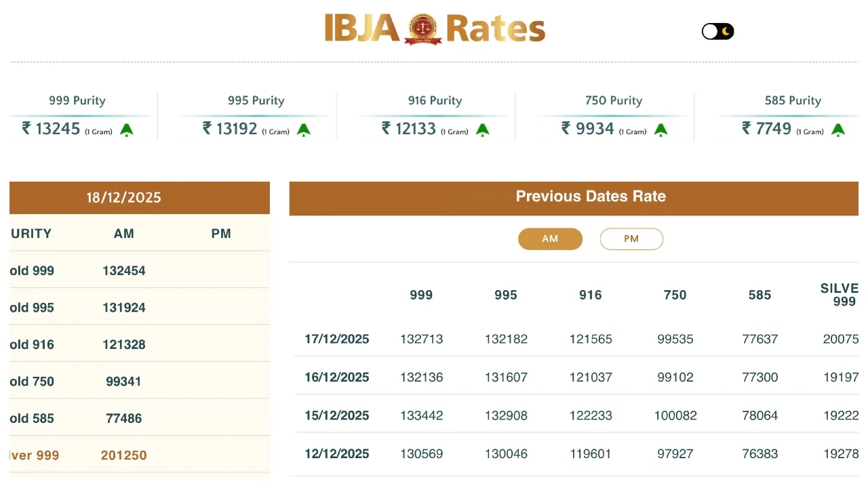Click the 12/12/2025 date row
The height and width of the screenshot is (488, 868).
point(337,454)
